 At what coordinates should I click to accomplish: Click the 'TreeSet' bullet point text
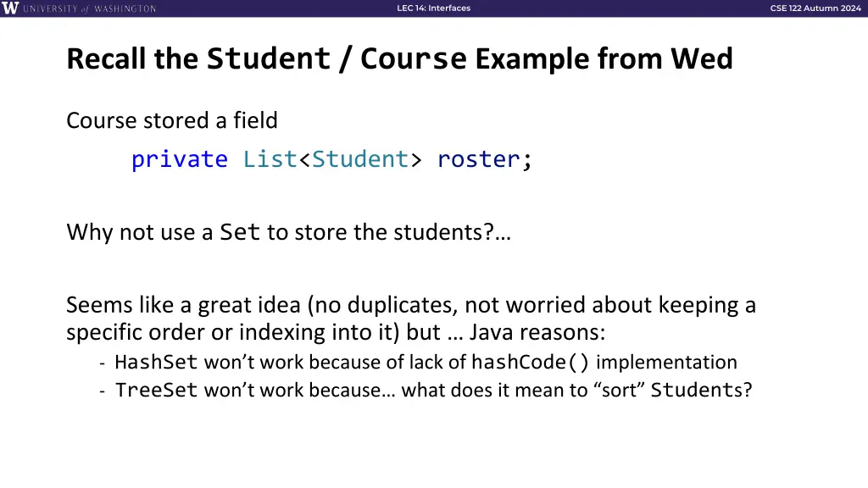[433, 390]
